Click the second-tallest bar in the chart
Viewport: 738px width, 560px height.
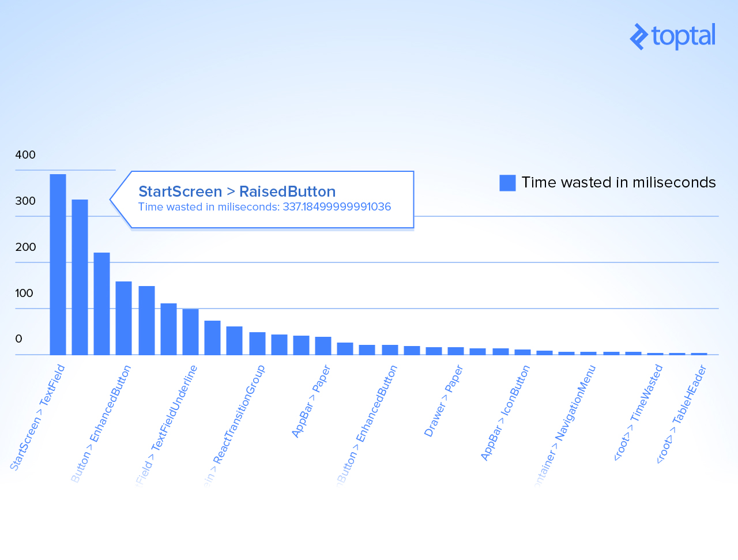(x=80, y=277)
